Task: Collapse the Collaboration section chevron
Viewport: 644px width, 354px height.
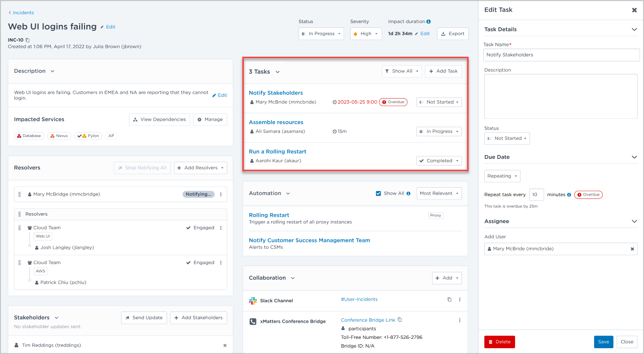Action: [x=293, y=278]
